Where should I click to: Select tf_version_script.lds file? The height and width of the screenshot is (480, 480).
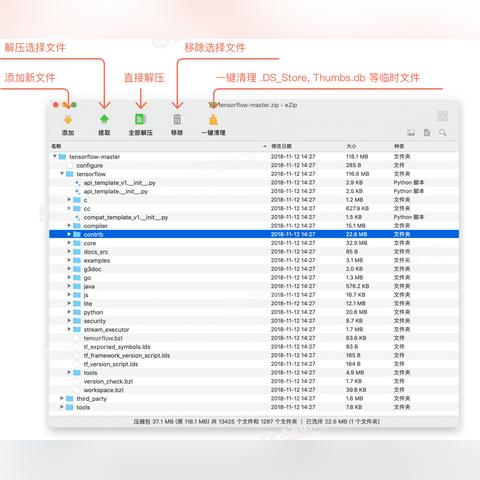point(254,364)
